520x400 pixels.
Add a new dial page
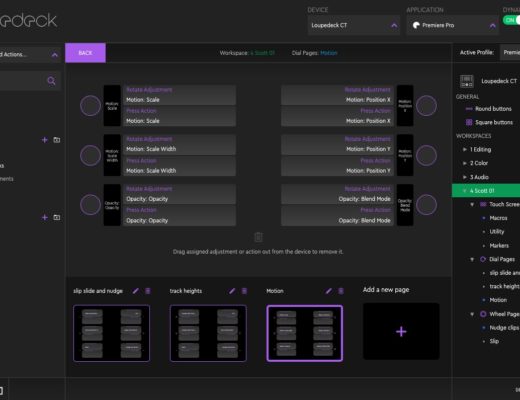coord(401,331)
